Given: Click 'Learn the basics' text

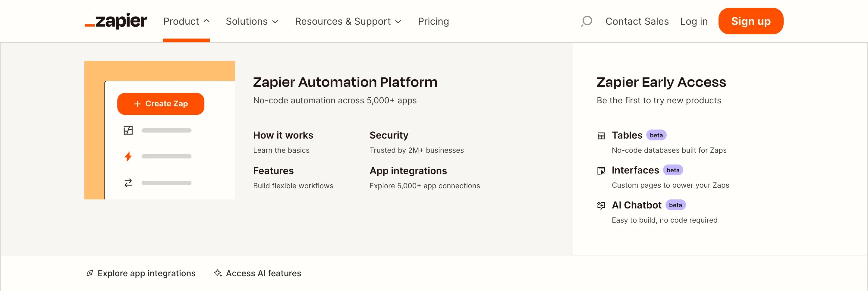Looking at the screenshot, I should pos(281,150).
